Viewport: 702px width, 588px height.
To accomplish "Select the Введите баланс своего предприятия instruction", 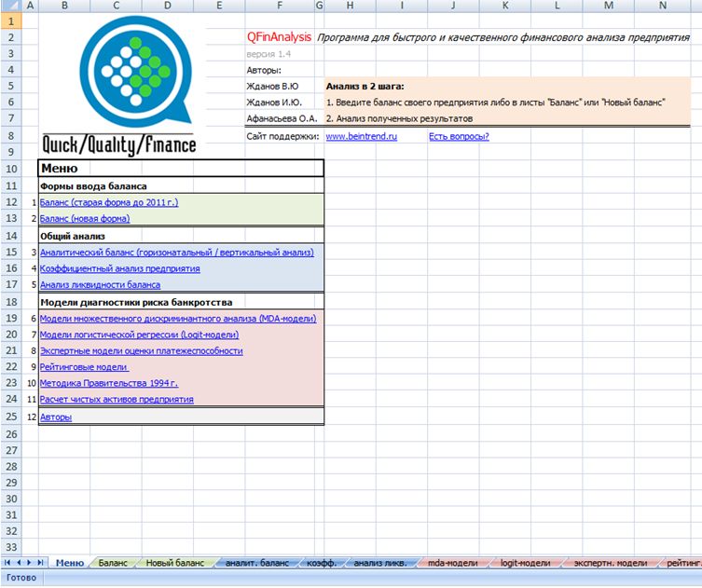I will [x=496, y=103].
